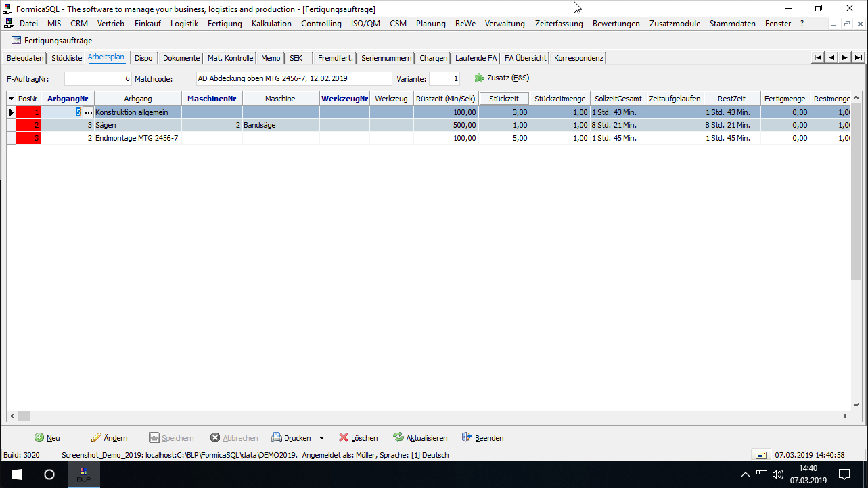The width and height of the screenshot is (868, 488).
Task: Jump to first record navigation arrow
Action: point(818,58)
